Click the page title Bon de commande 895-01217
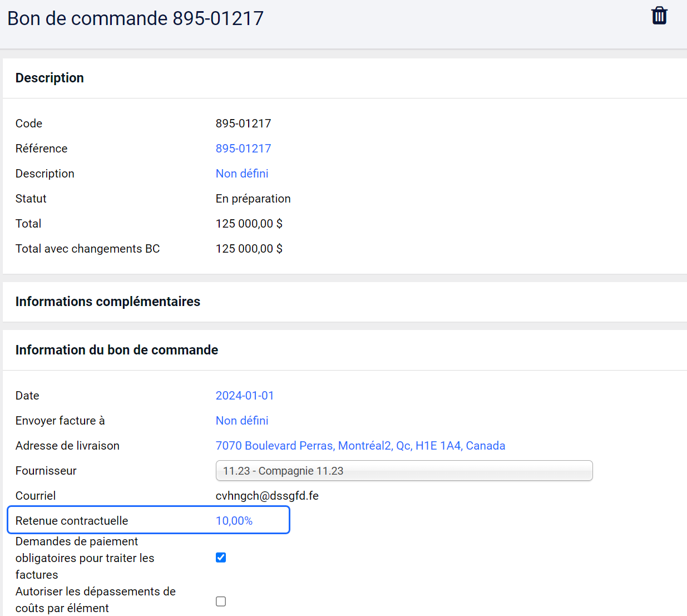The image size is (687, 616). pos(135,18)
